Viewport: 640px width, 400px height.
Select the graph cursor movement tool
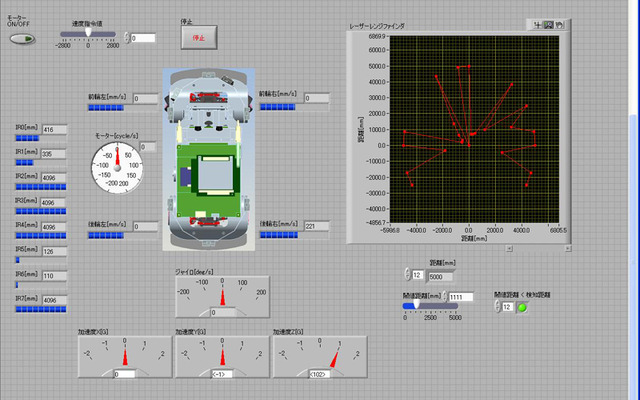(x=538, y=25)
